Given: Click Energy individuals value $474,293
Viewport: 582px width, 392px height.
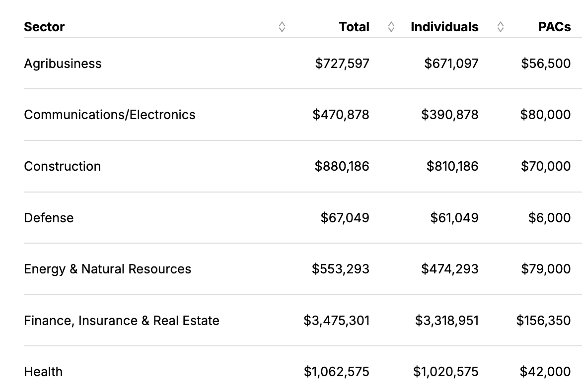Looking at the screenshot, I should [x=450, y=269].
